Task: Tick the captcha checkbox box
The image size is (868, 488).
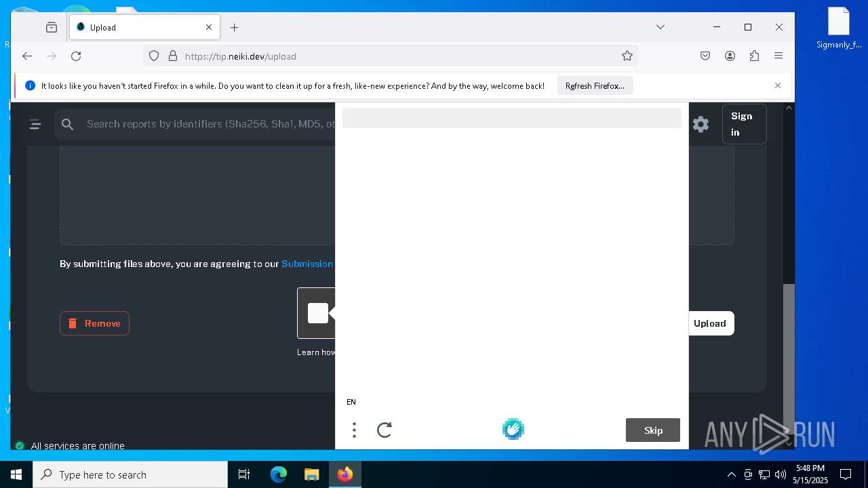Action: pyautogui.click(x=318, y=313)
